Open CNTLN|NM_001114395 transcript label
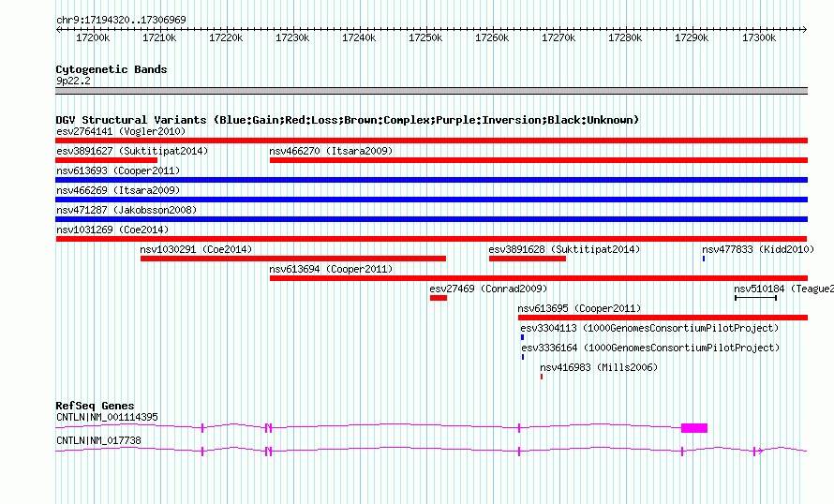 point(107,417)
